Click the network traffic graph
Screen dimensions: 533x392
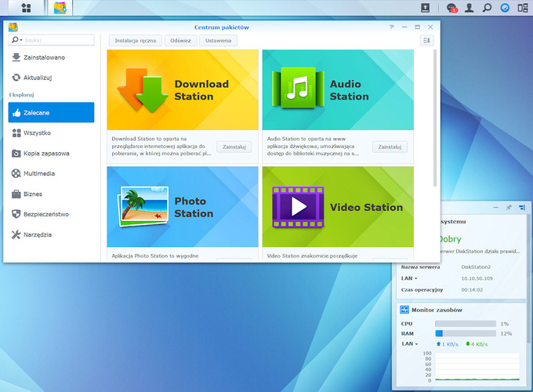(x=477, y=366)
